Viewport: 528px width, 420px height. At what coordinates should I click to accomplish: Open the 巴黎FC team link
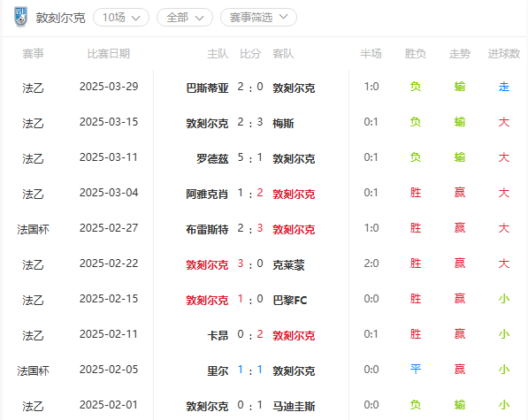tap(290, 301)
